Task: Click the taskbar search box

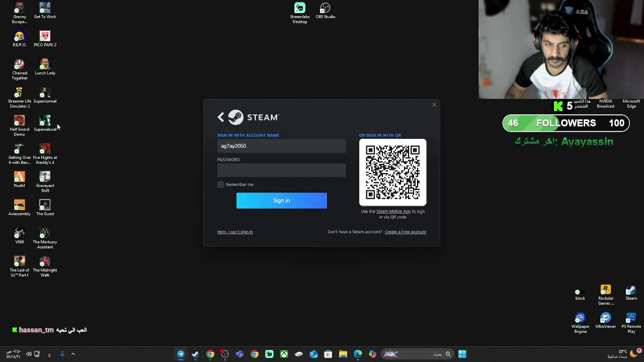Action: click(x=418, y=354)
